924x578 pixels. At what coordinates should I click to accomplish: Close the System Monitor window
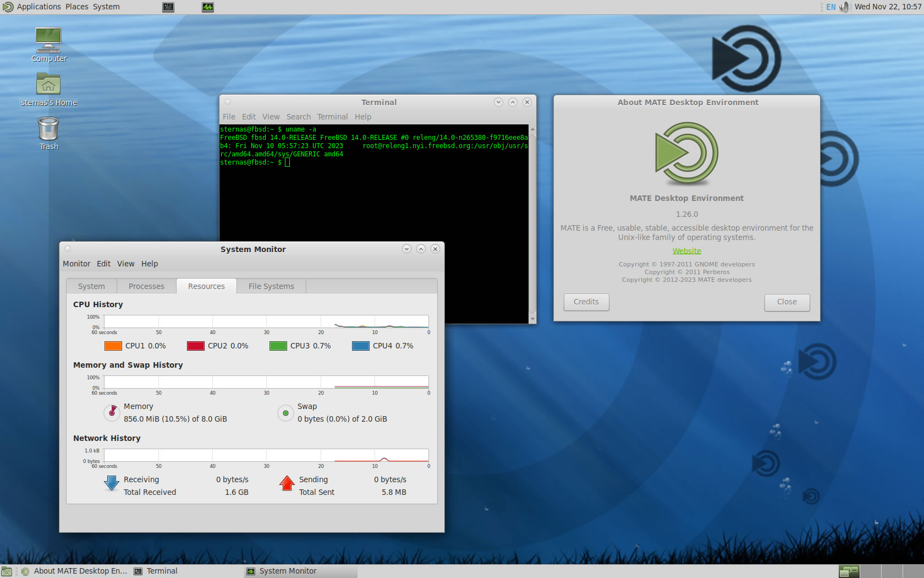click(x=435, y=249)
